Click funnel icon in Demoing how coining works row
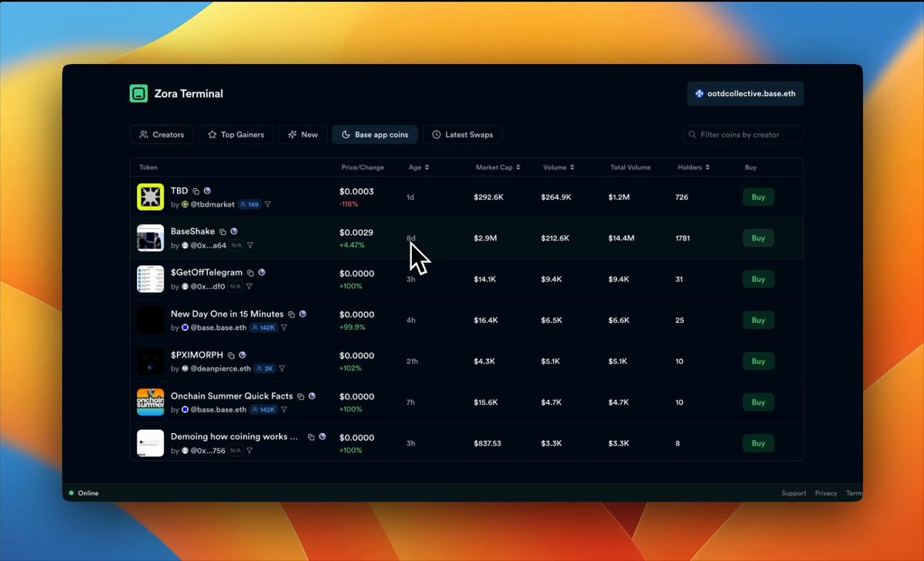 click(x=250, y=450)
